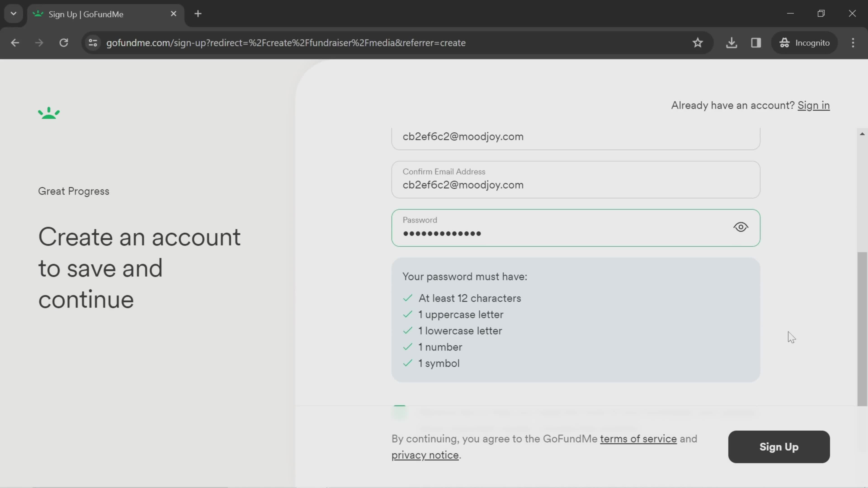Image resolution: width=868 pixels, height=488 pixels.
Task: Minimize the browser window
Action: tap(790, 14)
